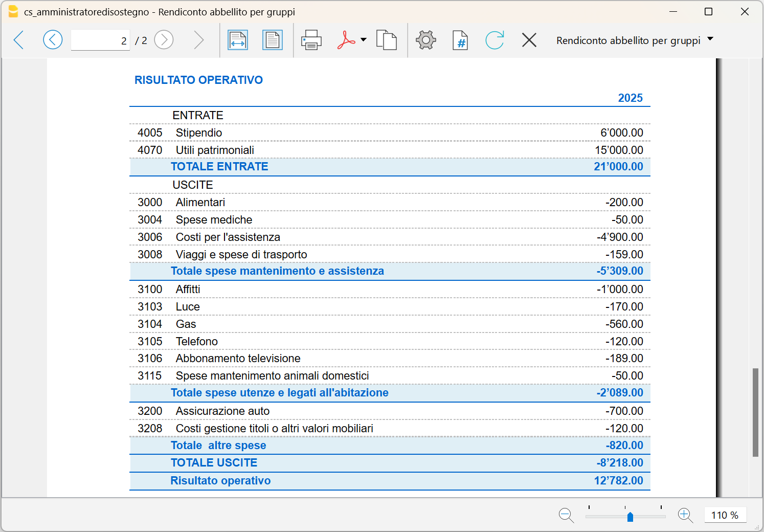Image resolution: width=764 pixels, height=532 pixels.
Task: Open Rendiconto abbellito per gruppi dropdown
Action: 635,40
